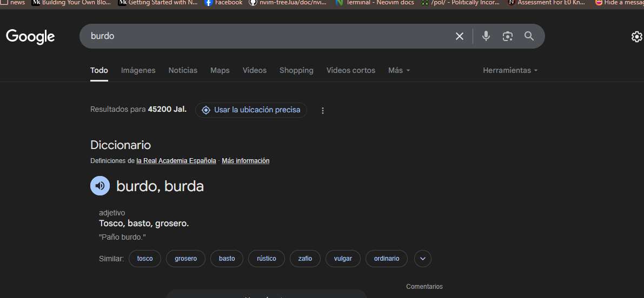Screen dimensions: 644x298
Task: Open Assessment For E0 bookmark
Action: coord(546,3)
